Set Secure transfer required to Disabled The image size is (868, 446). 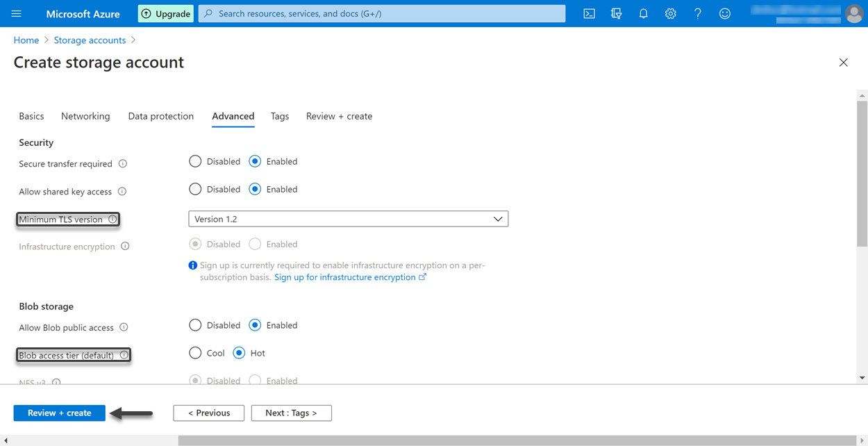(x=195, y=161)
